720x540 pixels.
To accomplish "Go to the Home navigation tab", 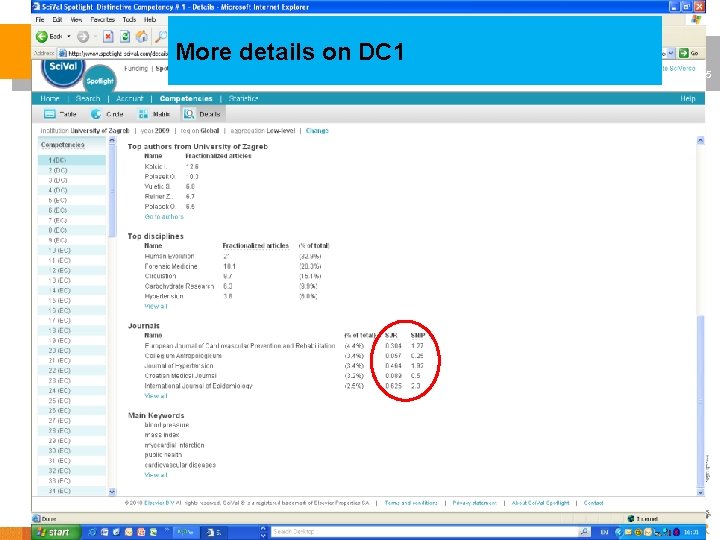I will pos(50,98).
